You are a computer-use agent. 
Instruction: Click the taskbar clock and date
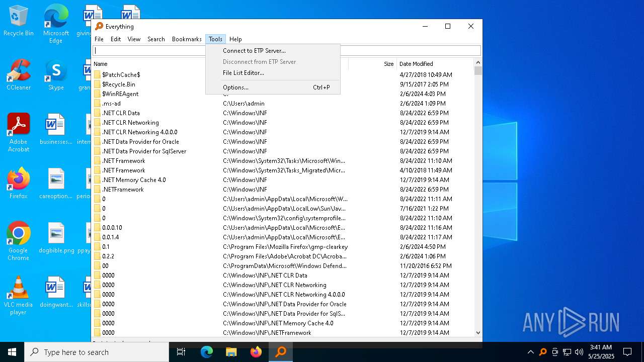pos(601,352)
